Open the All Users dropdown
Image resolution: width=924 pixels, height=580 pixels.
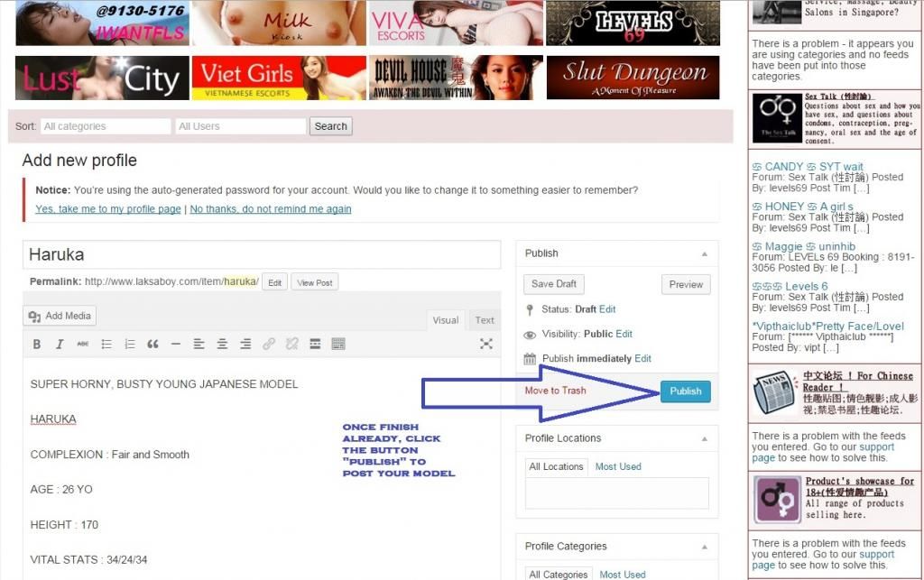tap(240, 126)
